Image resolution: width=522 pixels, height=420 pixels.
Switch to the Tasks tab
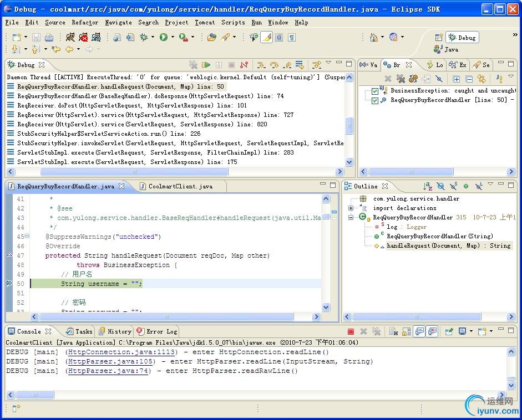[79, 331]
